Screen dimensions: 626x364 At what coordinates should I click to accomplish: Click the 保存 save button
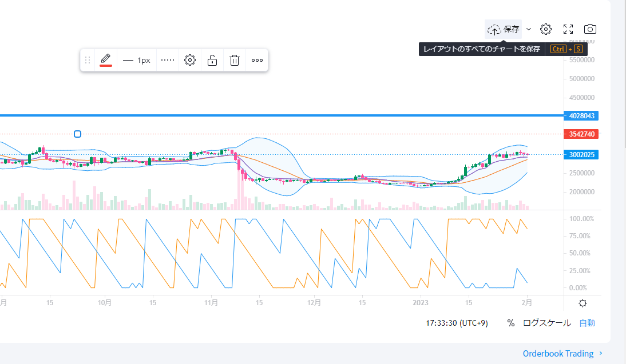point(504,29)
